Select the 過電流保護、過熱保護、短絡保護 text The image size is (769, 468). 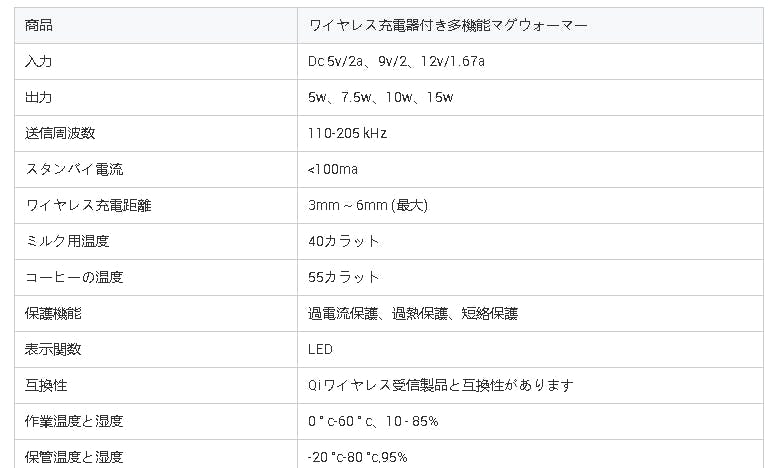tap(413, 313)
